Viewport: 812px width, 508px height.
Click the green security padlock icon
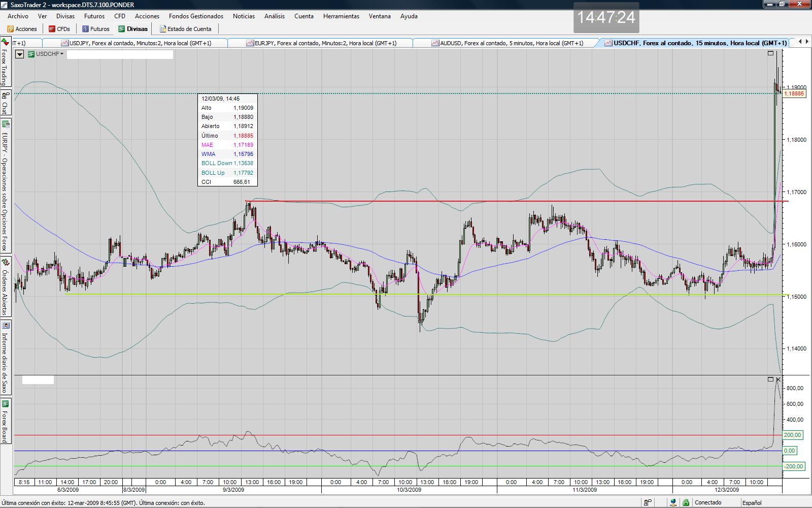[x=686, y=502]
